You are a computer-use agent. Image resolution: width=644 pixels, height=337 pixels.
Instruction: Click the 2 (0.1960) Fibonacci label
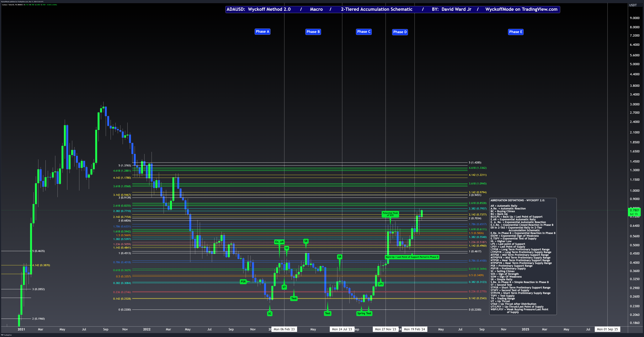38,319
